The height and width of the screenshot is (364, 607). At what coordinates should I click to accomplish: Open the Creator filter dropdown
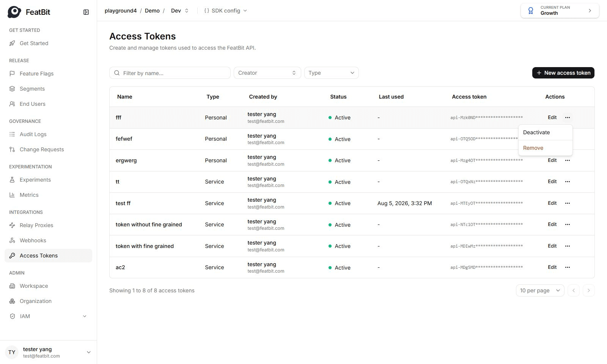coord(267,73)
